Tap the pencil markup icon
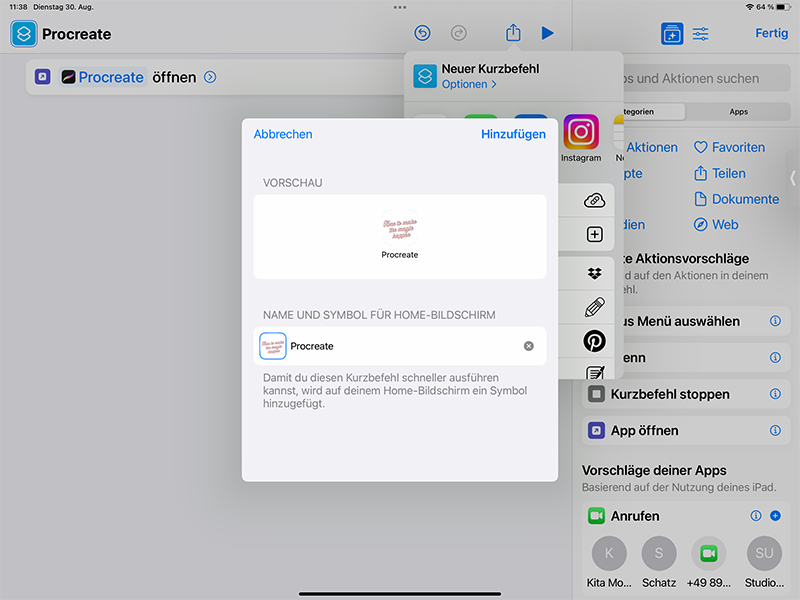800x600 pixels. (x=594, y=308)
